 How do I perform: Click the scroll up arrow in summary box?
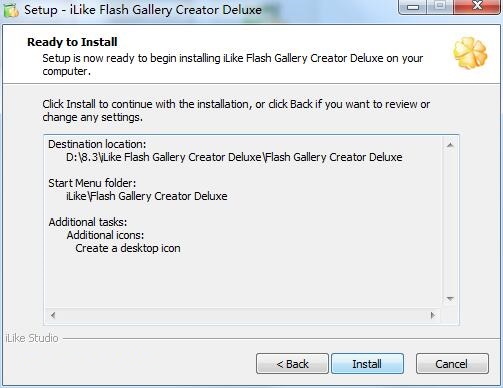450,145
